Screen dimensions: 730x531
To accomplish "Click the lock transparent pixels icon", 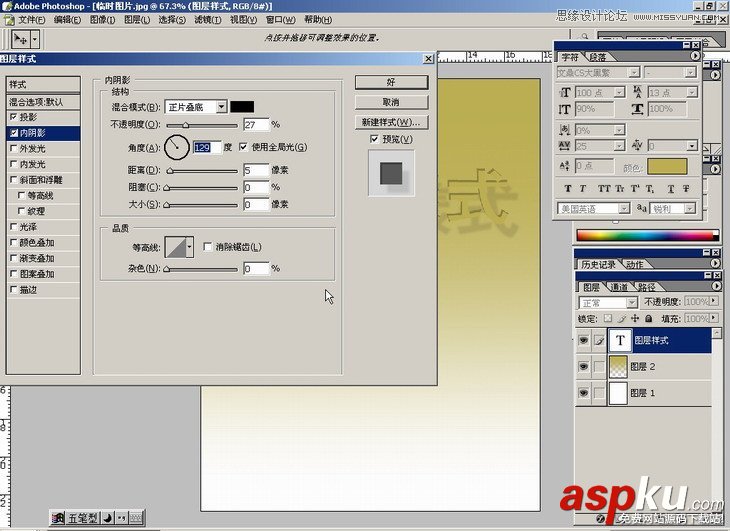I will tap(608, 319).
